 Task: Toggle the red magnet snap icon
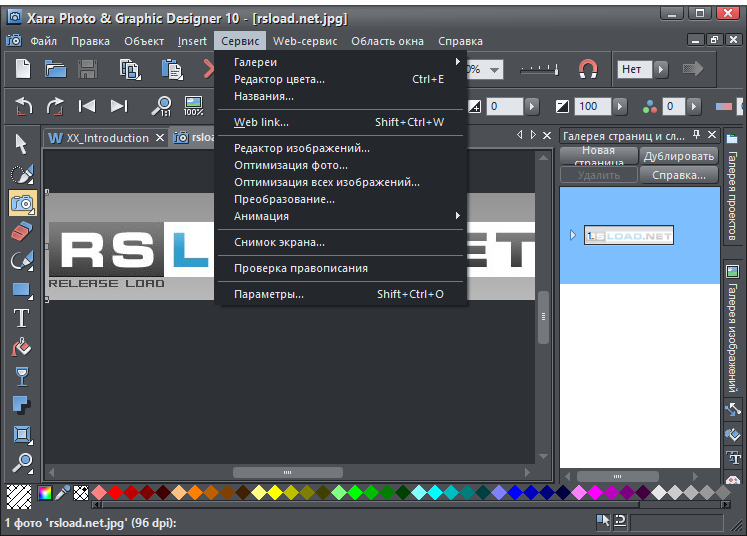(x=588, y=69)
